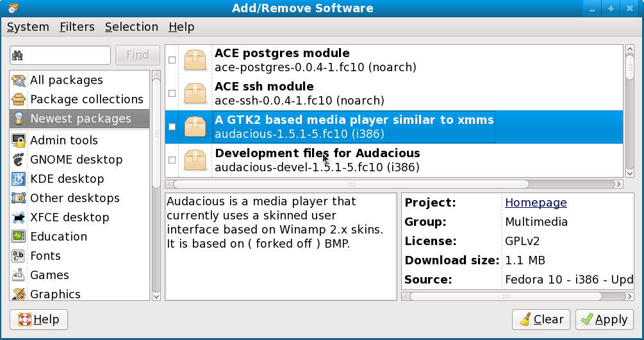Click the Apply button
Screen dimensions: 644x340
pos(604,319)
